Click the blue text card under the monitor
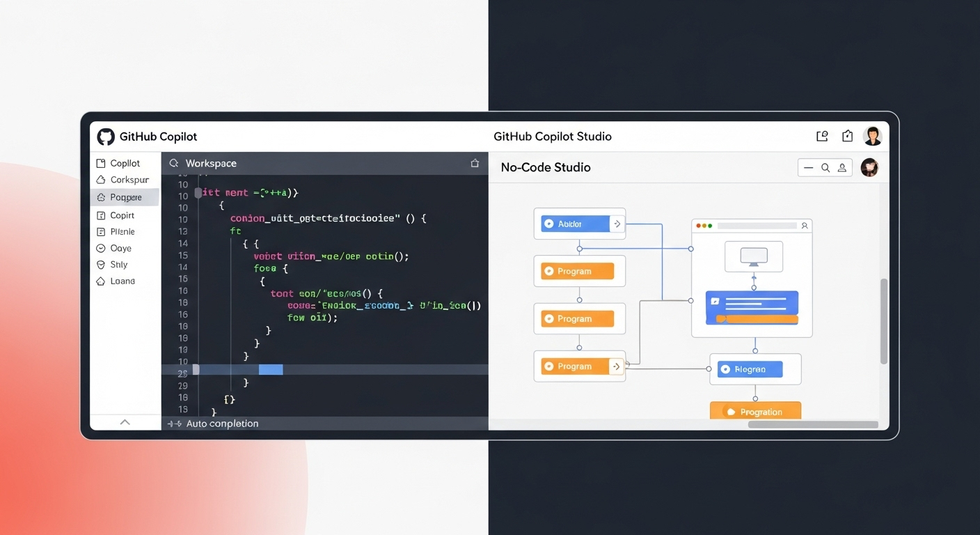Viewport: 980px width, 535px height. 752,308
